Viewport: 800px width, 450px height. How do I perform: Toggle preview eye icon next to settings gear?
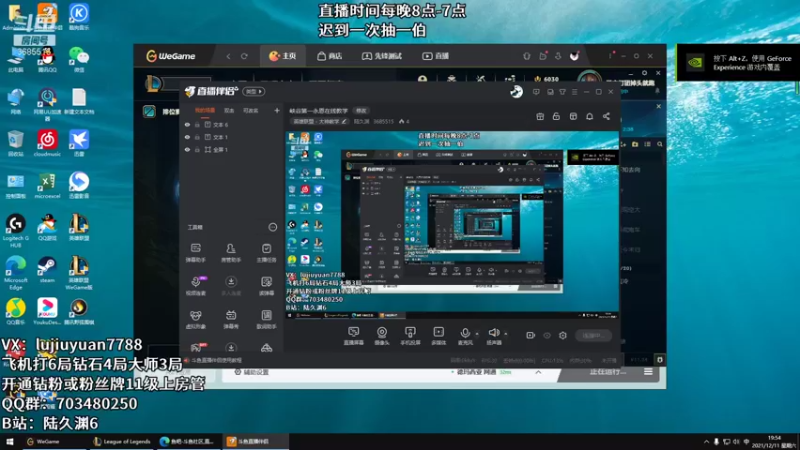point(547,335)
